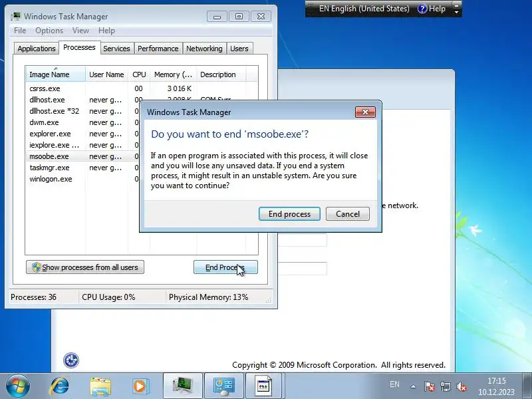Image resolution: width=532 pixels, height=399 pixels.
Task: Select the explorer.exe process
Action: click(x=82, y=134)
